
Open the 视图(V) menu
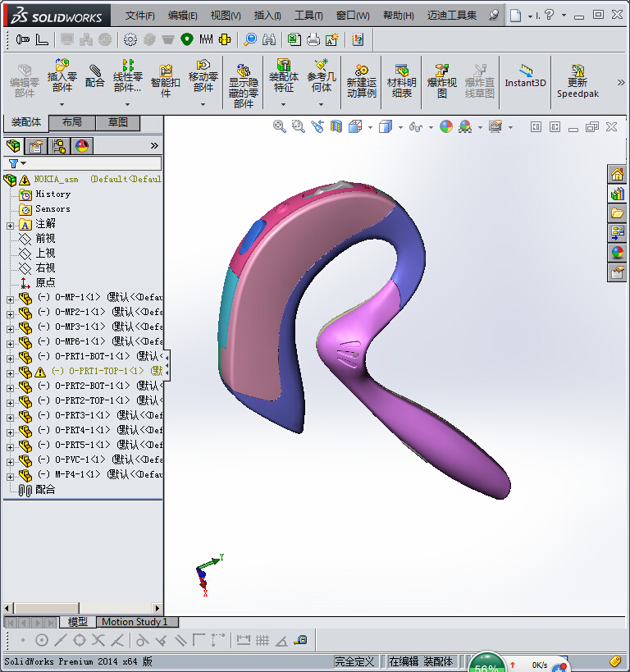(226, 16)
